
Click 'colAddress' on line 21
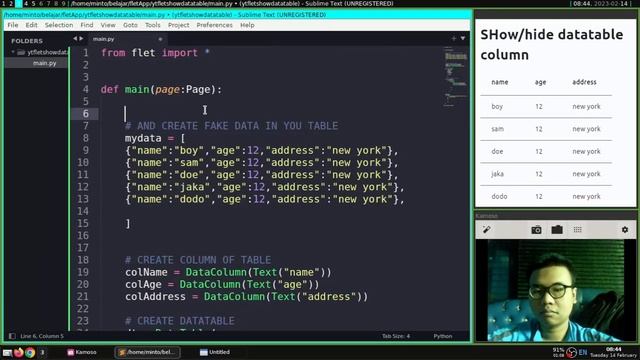point(155,297)
